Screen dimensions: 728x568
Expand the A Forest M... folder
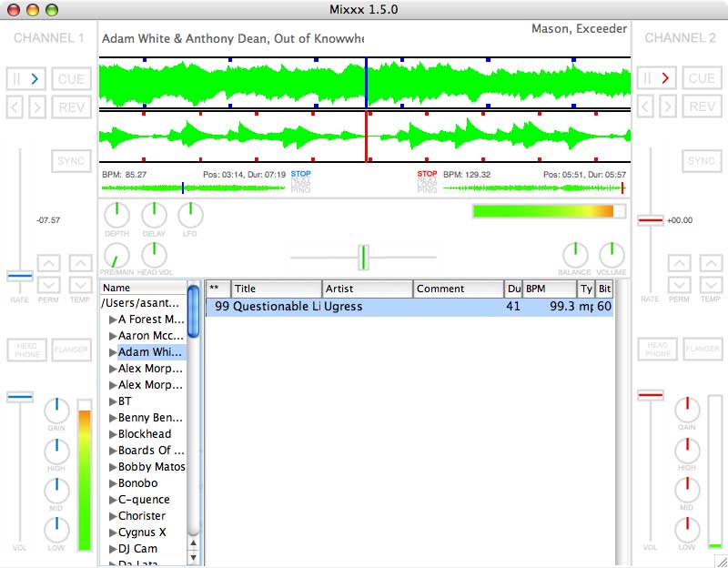(x=112, y=319)
